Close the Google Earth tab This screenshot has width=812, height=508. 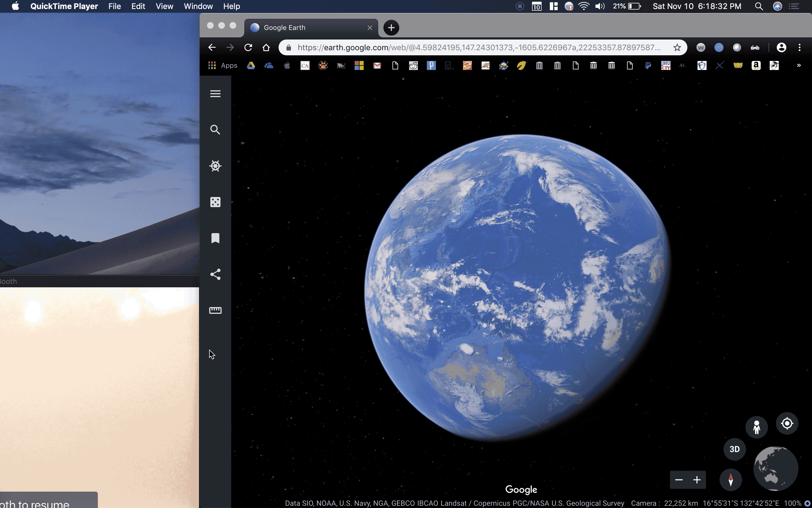click(x=370, y=28)
